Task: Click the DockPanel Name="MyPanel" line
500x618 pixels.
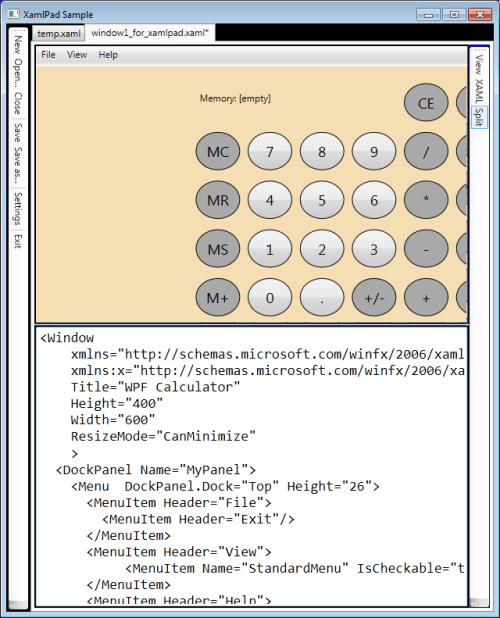Action: point(156,470)
